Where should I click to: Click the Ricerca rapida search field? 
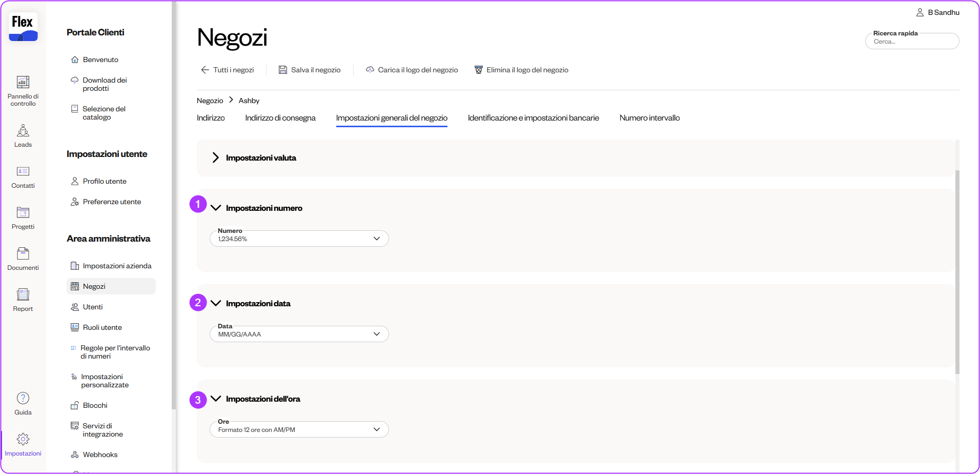coord(912,42)
